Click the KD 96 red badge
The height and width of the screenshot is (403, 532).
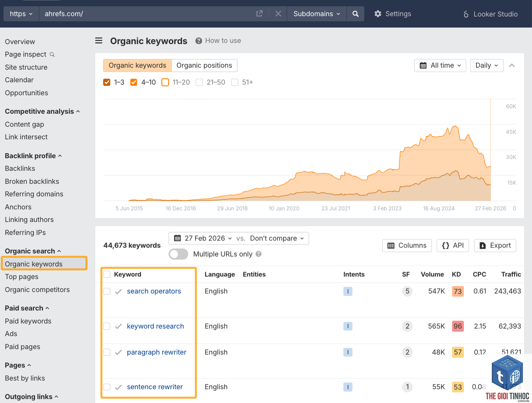point(458,326)
